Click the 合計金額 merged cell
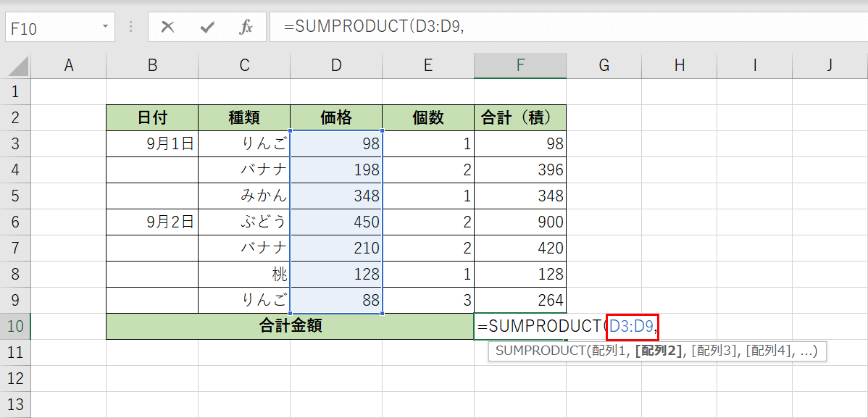Screen dimensions: 868x418 [290, 326]
